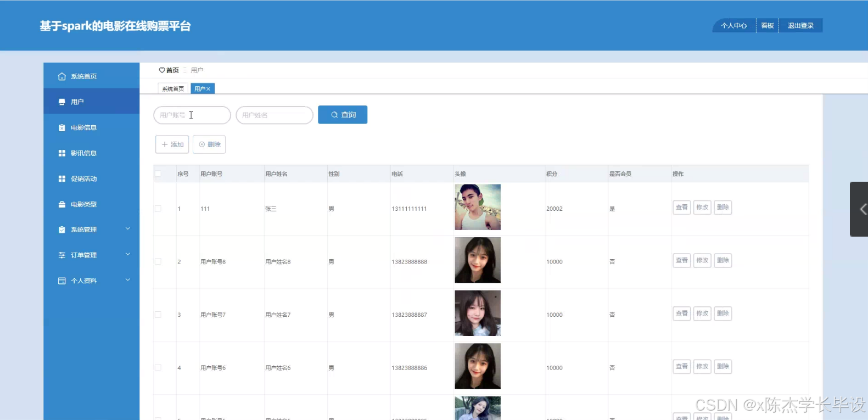The width and height of the screenshot is (868, 420).
Task: Expand the 个人资料 submenu chevron
Action: click(128, 280)
